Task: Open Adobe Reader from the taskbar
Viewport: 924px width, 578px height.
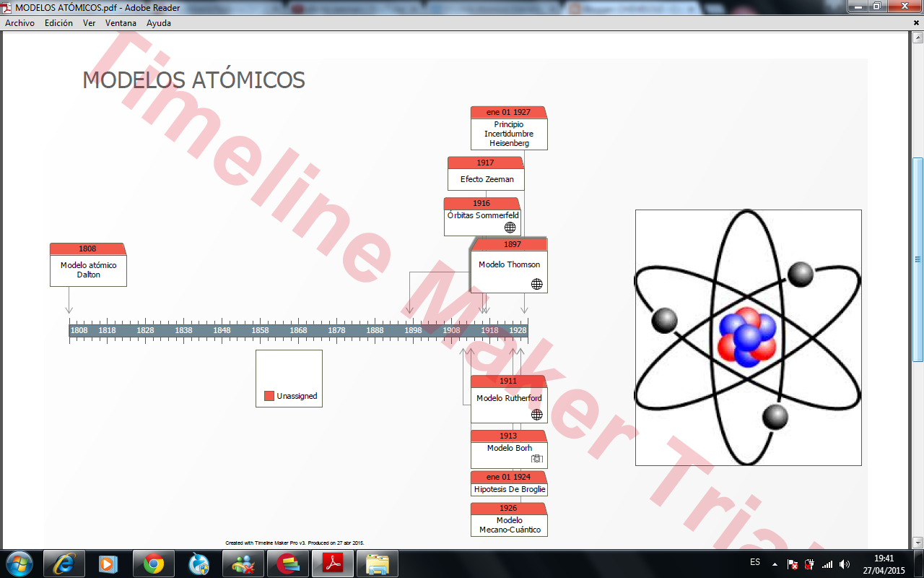Action: coord(332,563)
